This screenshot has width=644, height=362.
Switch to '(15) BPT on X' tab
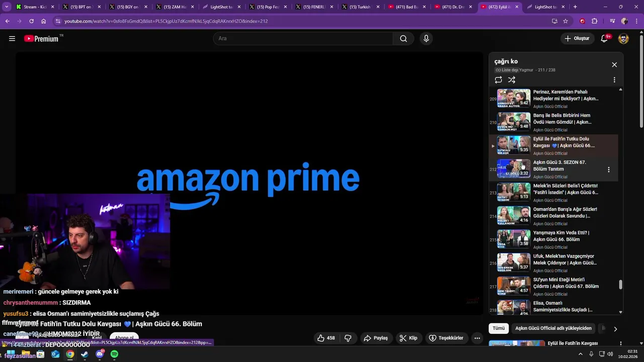(82, 7)
